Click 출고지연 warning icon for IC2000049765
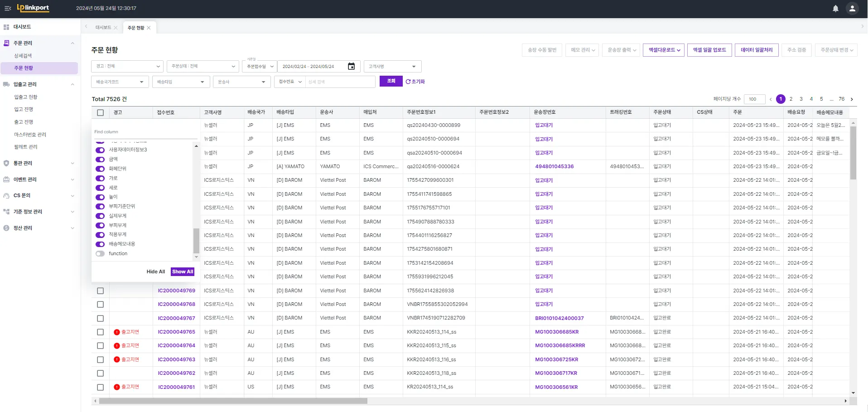Viewport: 868px width, 412px height. click(x=117, y=332)
